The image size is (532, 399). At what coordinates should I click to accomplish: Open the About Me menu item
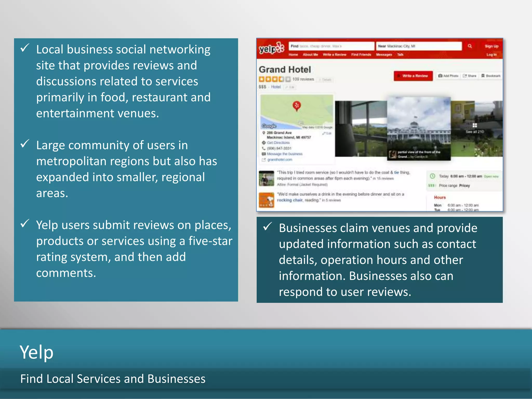coord(310,55)
